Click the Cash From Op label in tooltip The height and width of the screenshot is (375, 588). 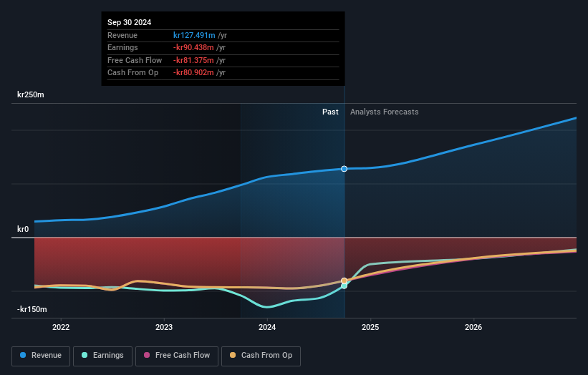tap(132, 73)
